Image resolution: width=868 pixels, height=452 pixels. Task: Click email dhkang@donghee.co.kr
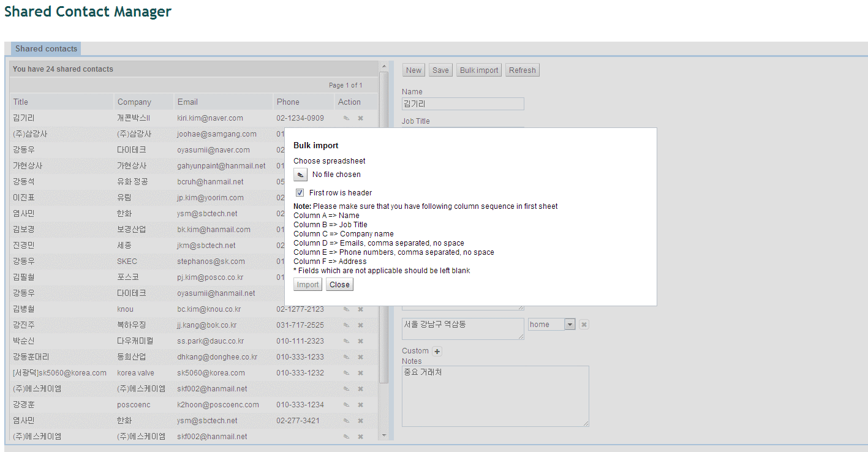(217, 356)
